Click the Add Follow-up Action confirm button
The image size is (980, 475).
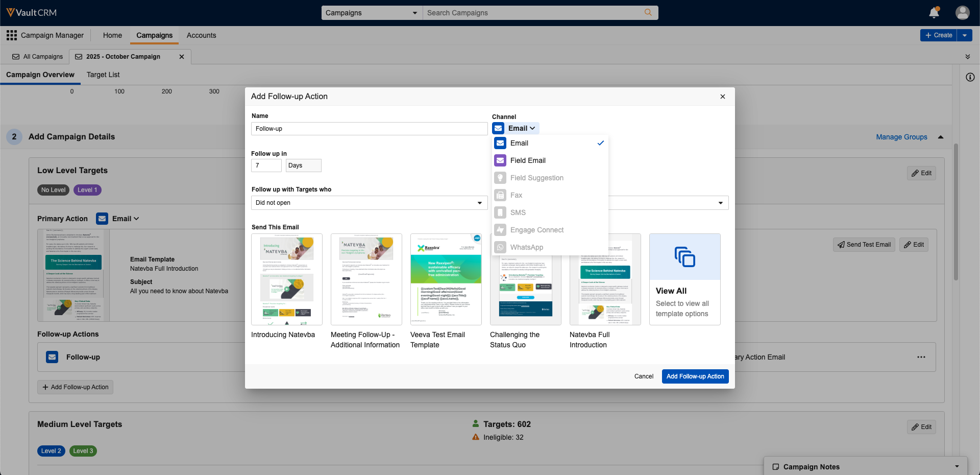click(x=695, y=376)
